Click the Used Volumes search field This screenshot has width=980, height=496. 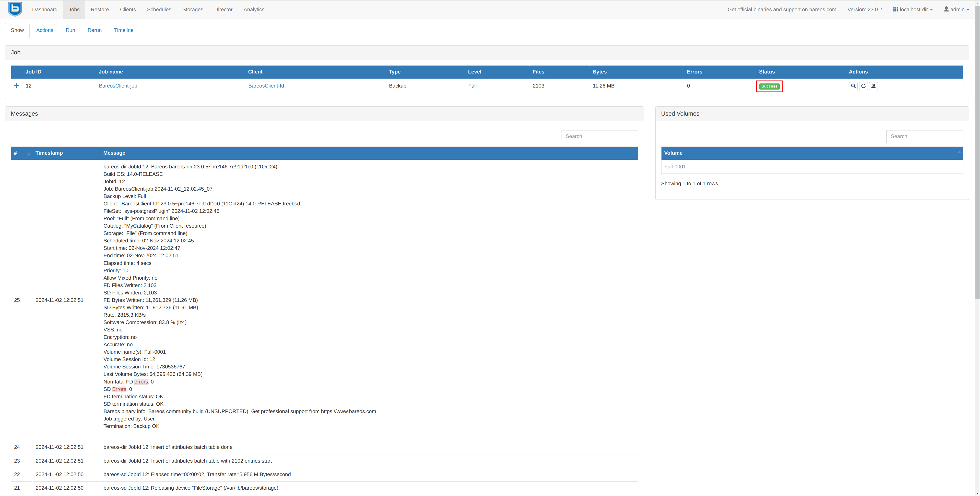(924, 137)
